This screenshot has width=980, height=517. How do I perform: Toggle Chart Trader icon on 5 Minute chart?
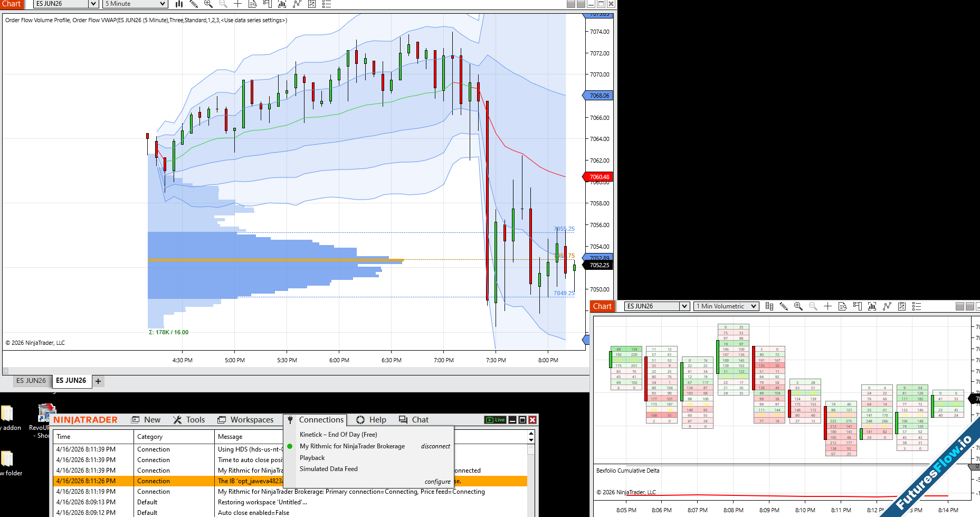pyautogui.click(x=268, y=4)
